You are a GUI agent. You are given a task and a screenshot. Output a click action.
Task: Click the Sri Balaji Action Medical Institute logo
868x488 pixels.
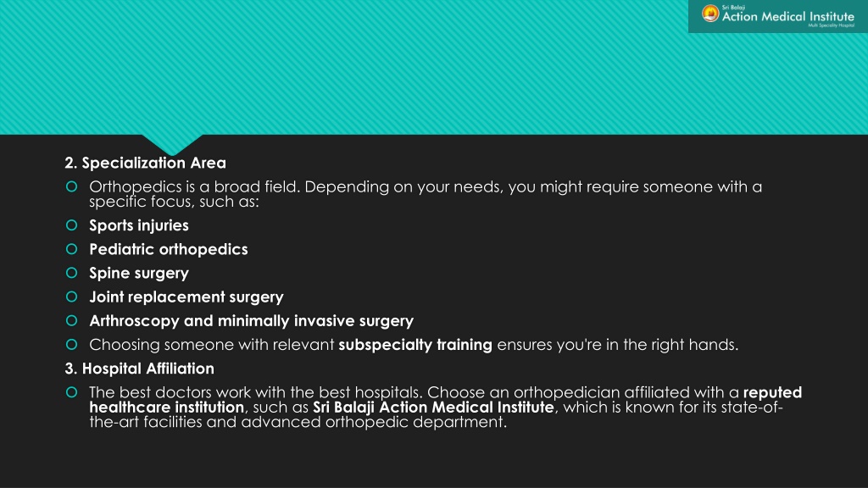[x=778, y=16]
